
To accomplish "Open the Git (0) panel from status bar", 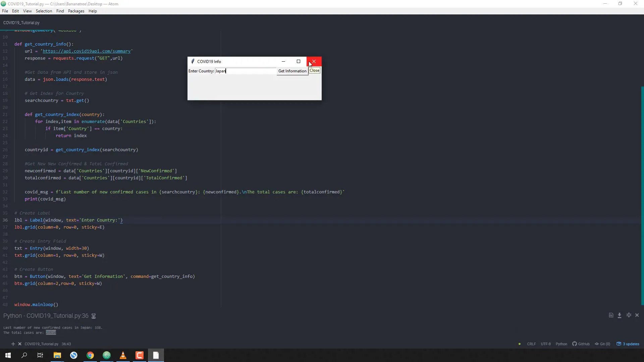I will (x=603, y=344).
